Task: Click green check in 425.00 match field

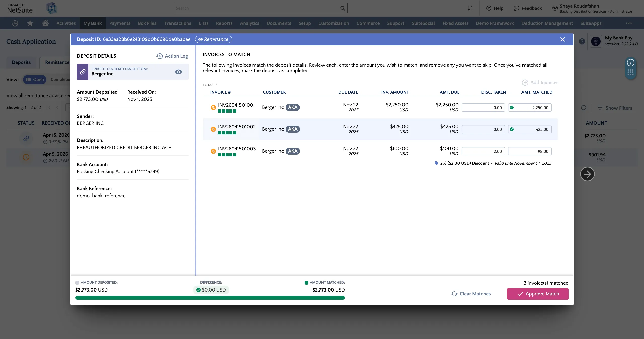Action: point(512,129)
